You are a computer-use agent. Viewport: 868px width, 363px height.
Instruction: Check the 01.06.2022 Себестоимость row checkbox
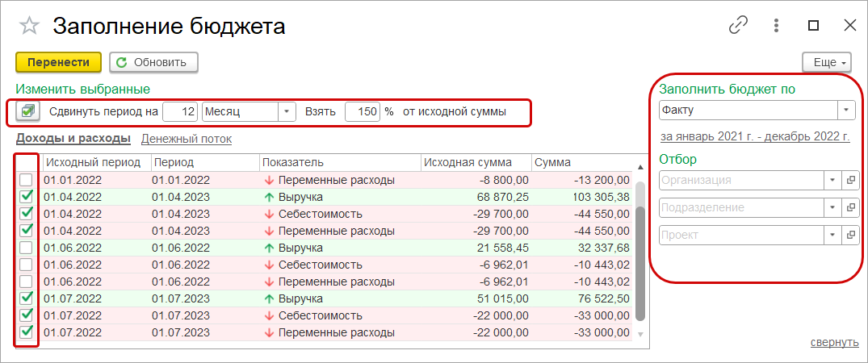coord(27,265)
